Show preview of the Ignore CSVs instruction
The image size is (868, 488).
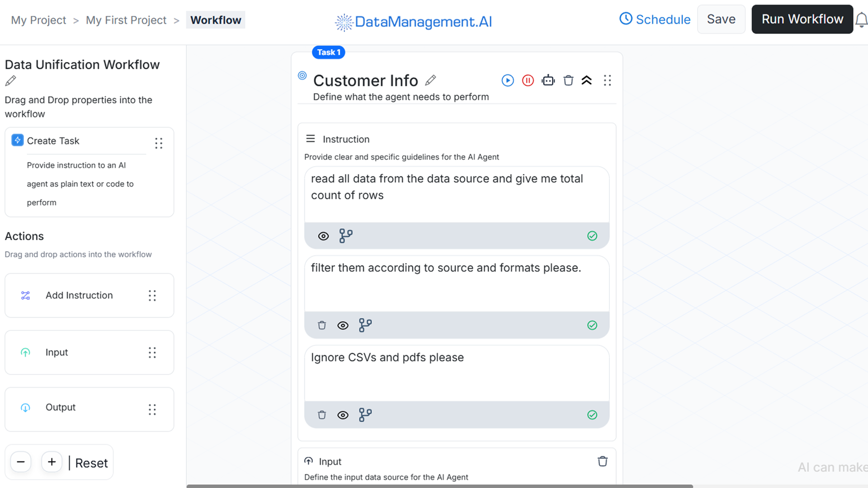click(343, 414)
